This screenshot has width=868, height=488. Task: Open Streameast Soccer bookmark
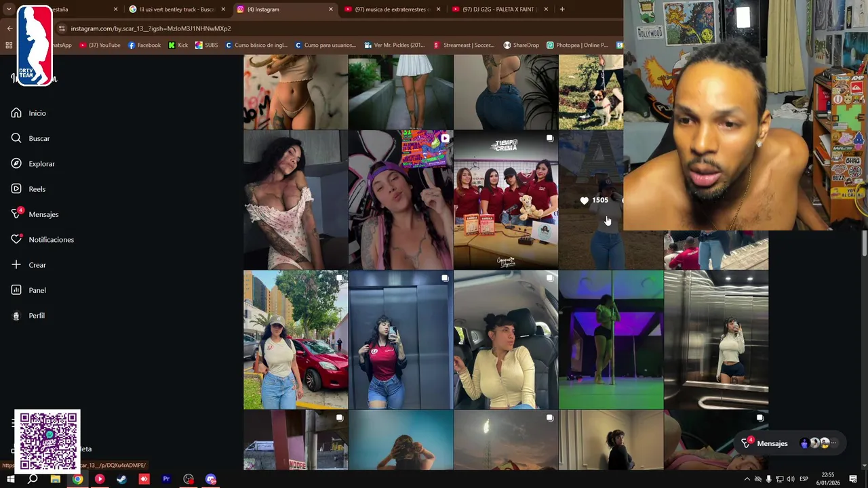point(464,45)
